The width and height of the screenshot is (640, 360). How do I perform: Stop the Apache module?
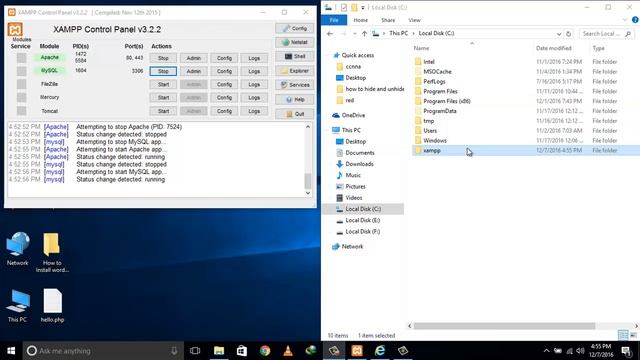coord(163,58)
